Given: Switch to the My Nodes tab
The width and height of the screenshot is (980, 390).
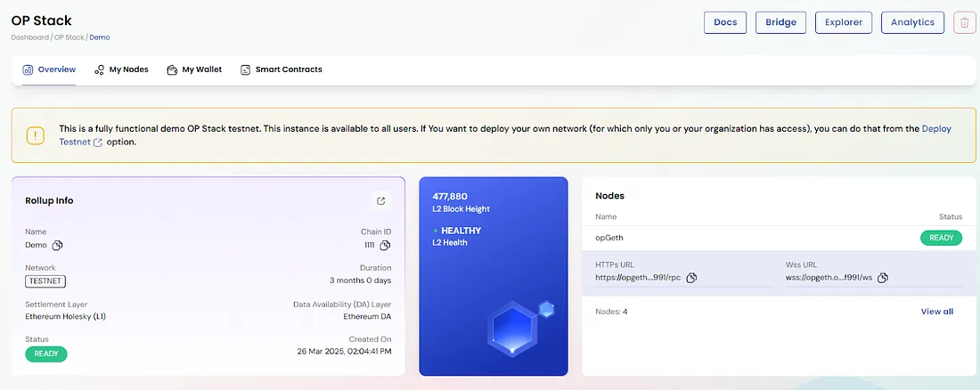Looking at the screenshot, I should pyautogui.click(x=121, y=69).
